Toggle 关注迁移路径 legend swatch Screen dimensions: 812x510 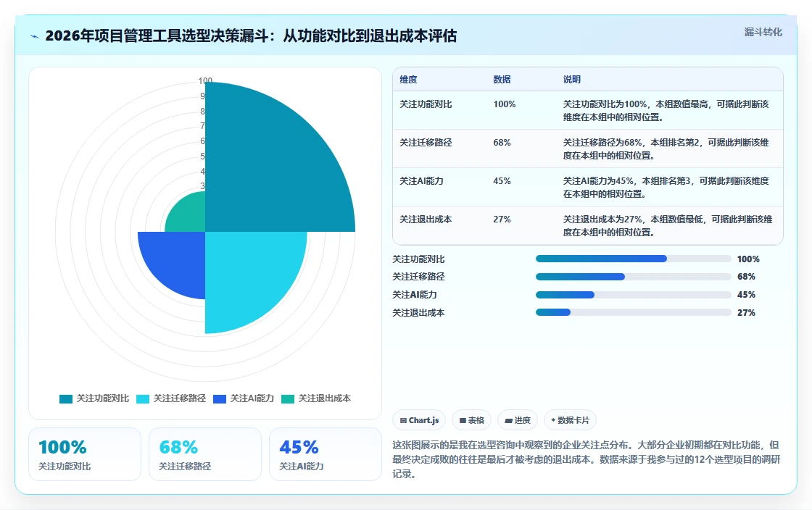[x=142, y=398]
